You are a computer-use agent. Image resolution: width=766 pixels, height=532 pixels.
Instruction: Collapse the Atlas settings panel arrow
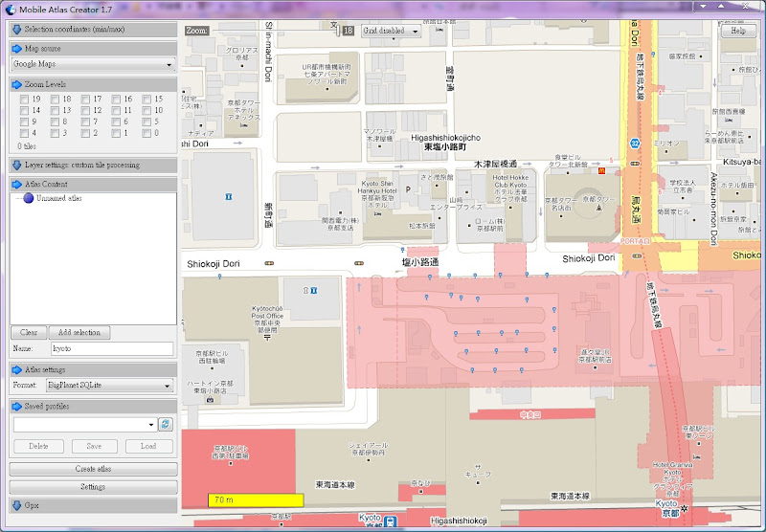pyautogui.click(x=17, y=369)
